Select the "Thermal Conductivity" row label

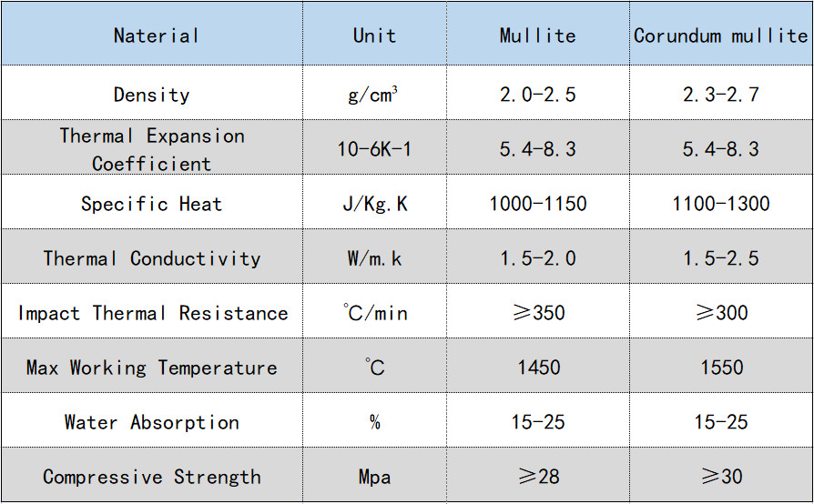coord(151,258)
